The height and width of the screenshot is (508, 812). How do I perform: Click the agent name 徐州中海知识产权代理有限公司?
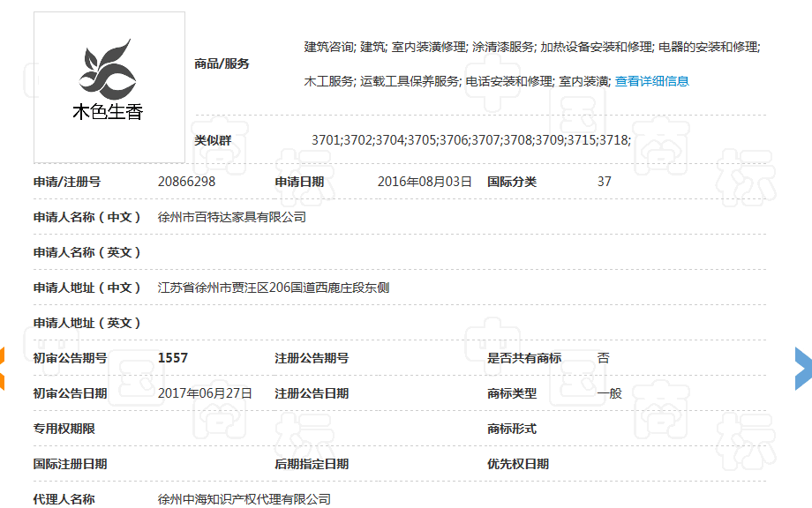pyautogui.click(x=244, y=499)
